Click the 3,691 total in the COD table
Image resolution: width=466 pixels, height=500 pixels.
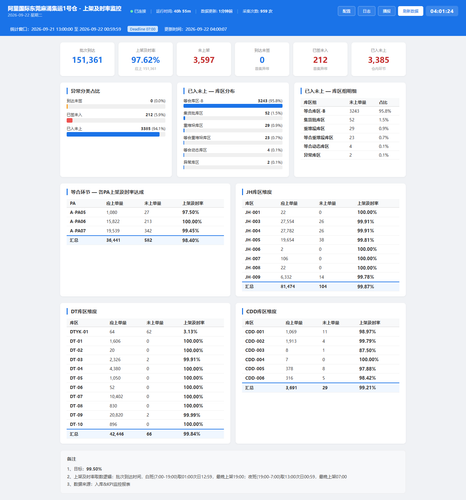(x=291, y=388)
